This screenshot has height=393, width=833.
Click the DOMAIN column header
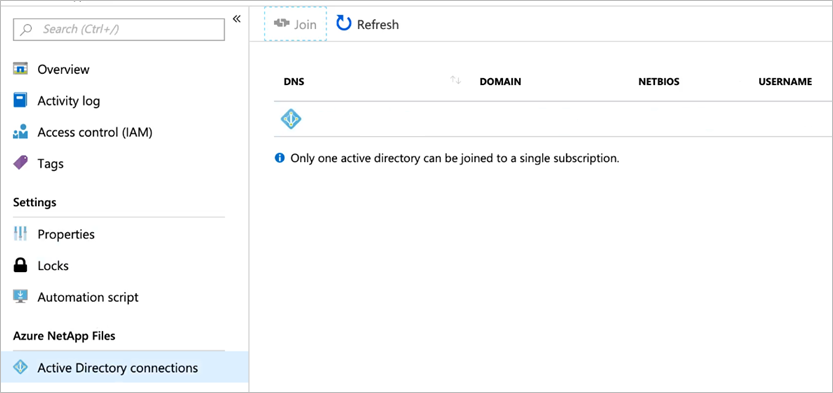500,82
